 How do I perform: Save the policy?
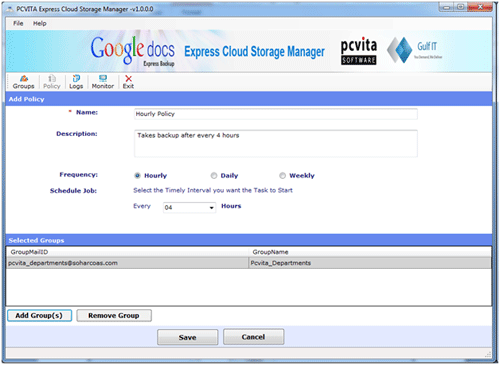point(188,337)
